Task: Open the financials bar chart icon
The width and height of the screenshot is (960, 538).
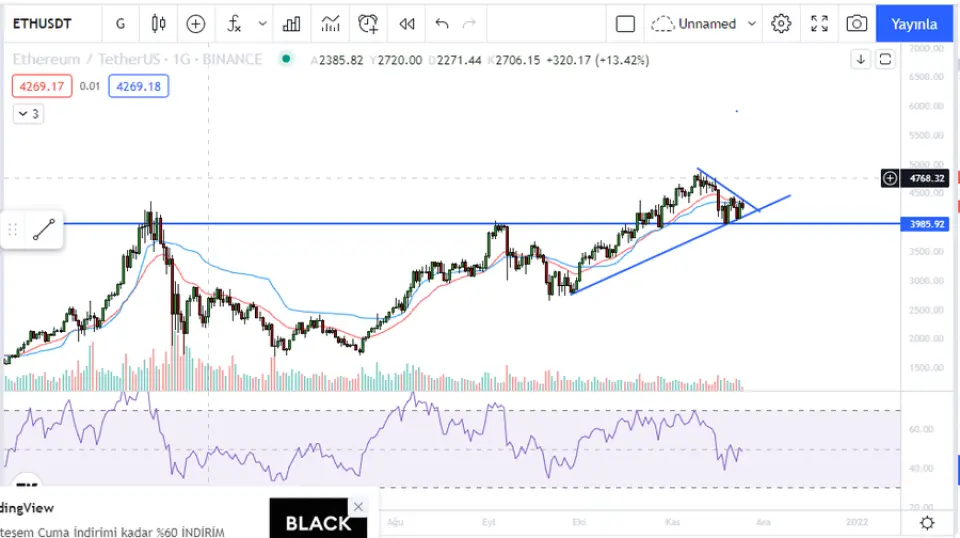Action: click(292, 23)
